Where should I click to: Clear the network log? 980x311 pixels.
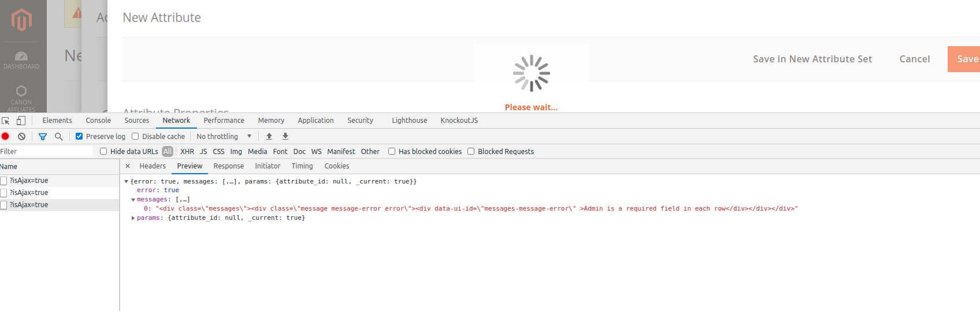pyautogui.click(x=21, y=137)
